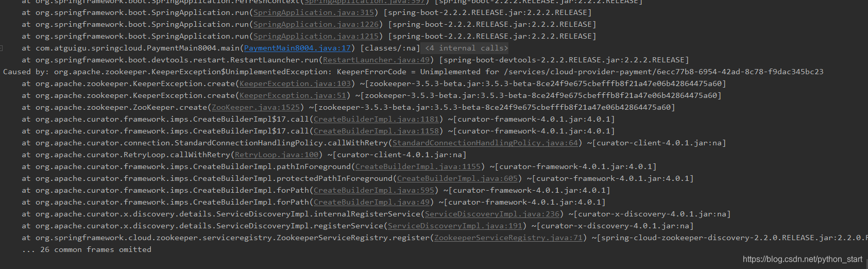Open ServiceDiscoveryImpl.java:191 link
868x269 pixels.
455,226
